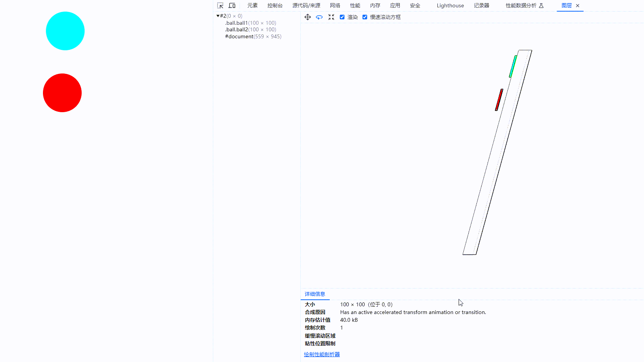Open the Lighthouse tab
This screenshot has height=362, width=644.
(x=450, y=5)
